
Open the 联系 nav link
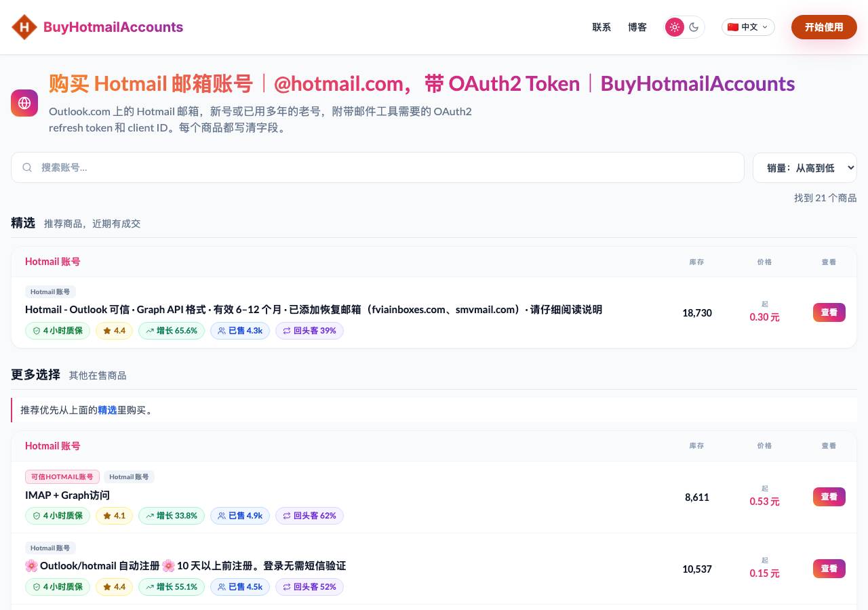pyautogui.click(x=601, y=27)
